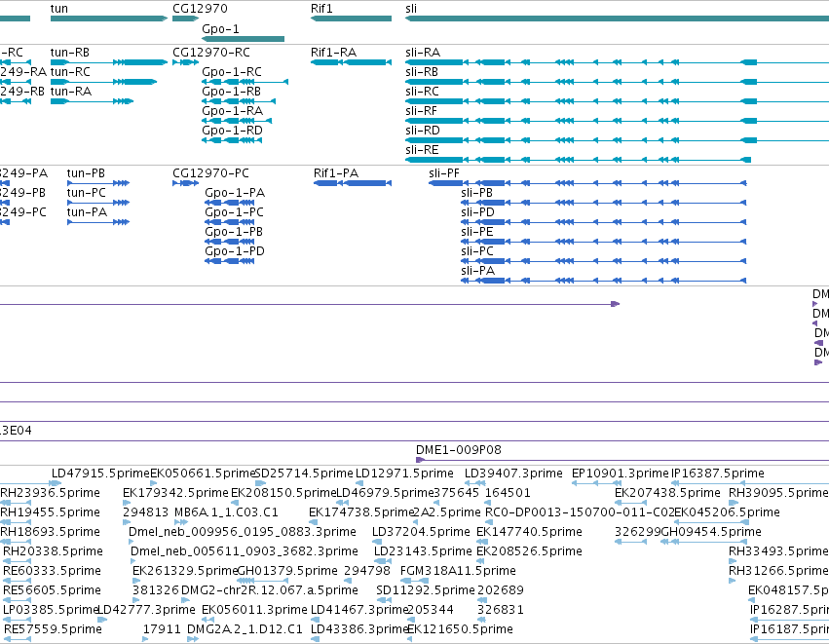Select RC0-DP0013-150700-011-C02 feature
The height and width of the screenshot is (644, 829).
coord(580,512)
